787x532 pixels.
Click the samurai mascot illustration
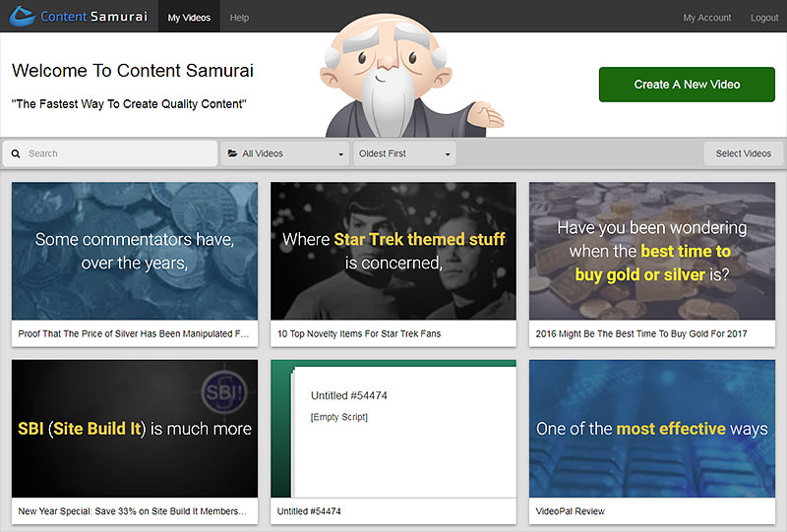tap(409, 76)
